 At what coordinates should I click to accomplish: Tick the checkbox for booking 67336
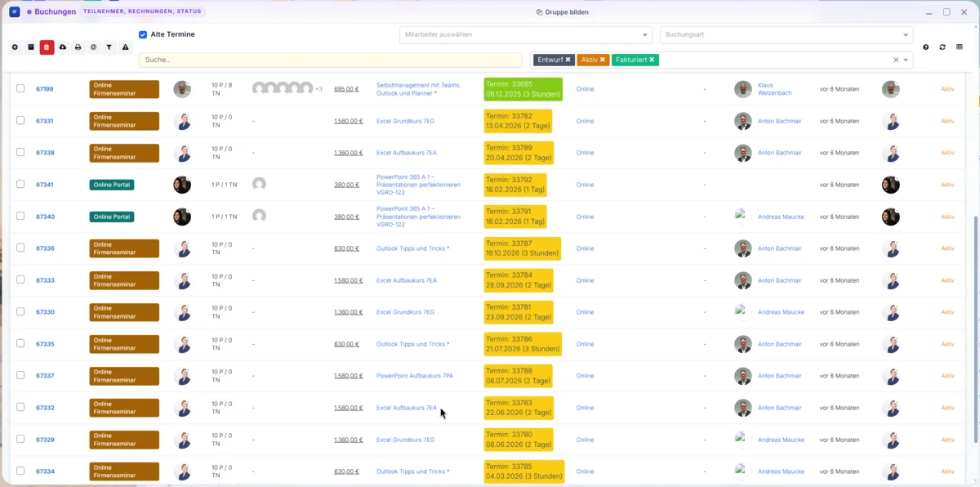pyautogui.click(x=20, y=248)
